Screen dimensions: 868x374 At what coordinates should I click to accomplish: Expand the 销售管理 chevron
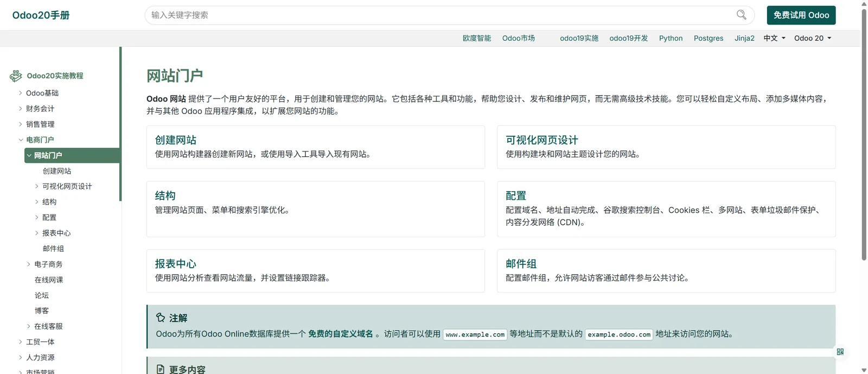(21, 124)
